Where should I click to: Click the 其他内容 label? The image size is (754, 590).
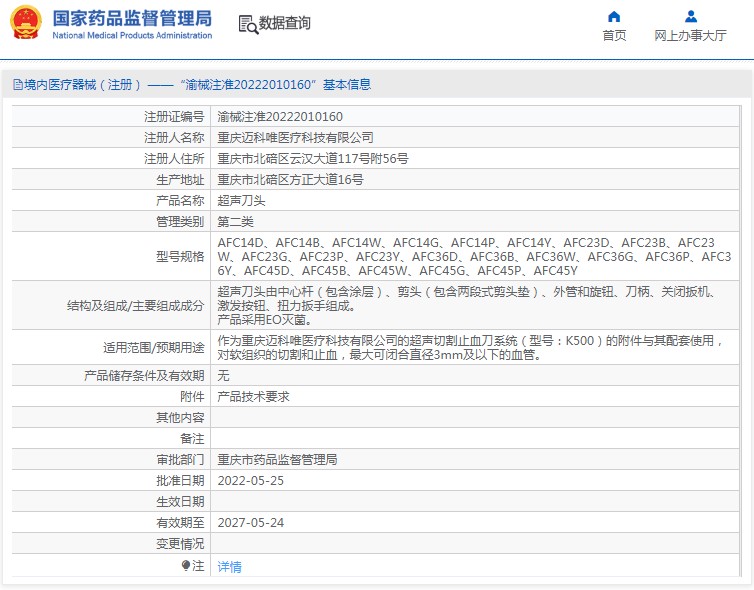pos(180,418)
